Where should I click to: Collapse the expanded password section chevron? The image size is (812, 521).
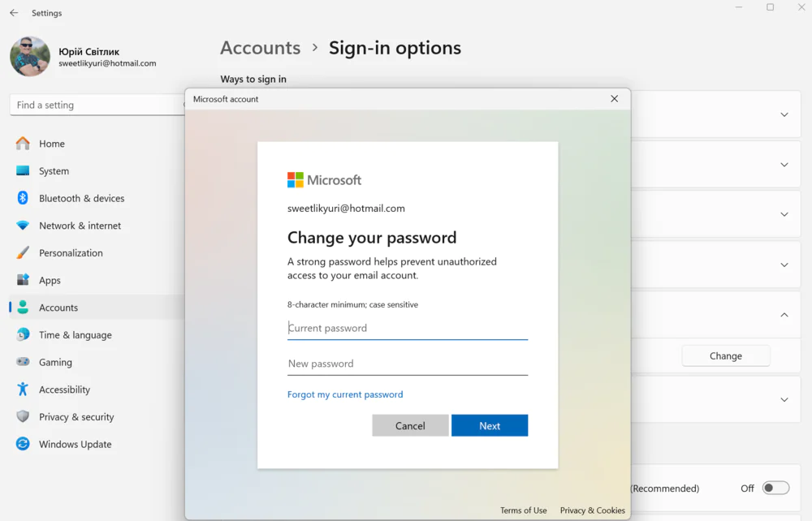(784, 315)
